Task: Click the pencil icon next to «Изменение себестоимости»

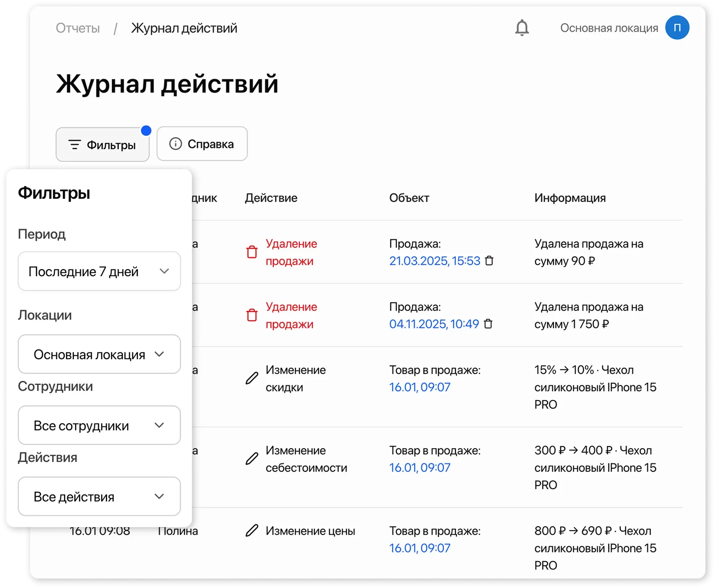Action: [252, 459]
